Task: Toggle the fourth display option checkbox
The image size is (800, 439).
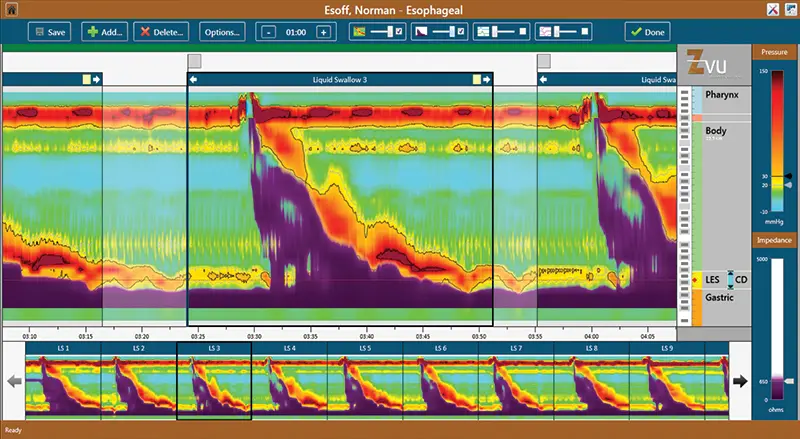Action: 585,32
